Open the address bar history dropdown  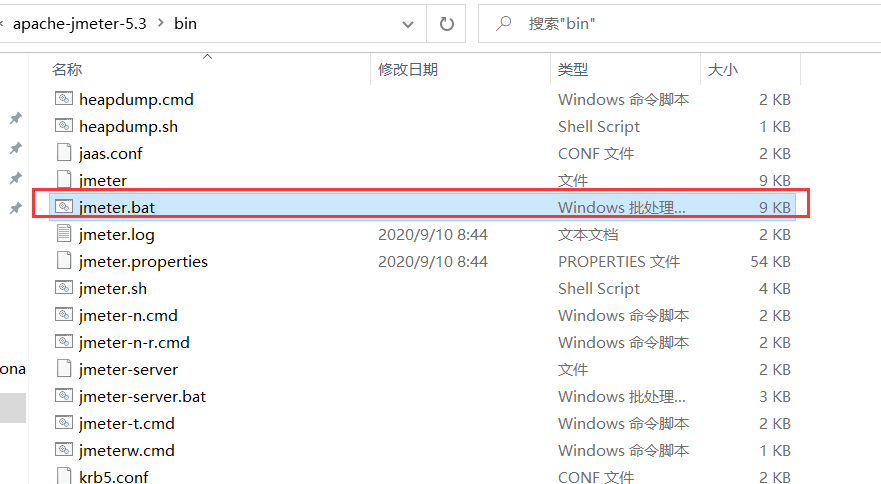pyautogui.click(x=408, y=24)
